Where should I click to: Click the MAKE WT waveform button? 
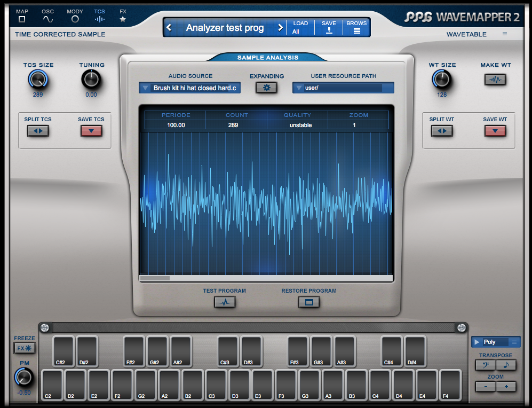pos(495,80)
